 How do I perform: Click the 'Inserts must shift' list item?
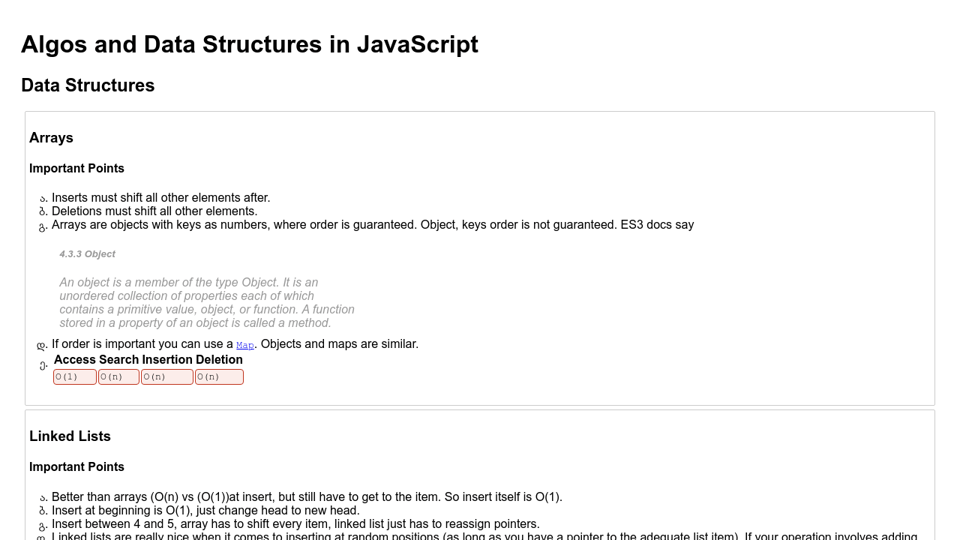[161, 198]
